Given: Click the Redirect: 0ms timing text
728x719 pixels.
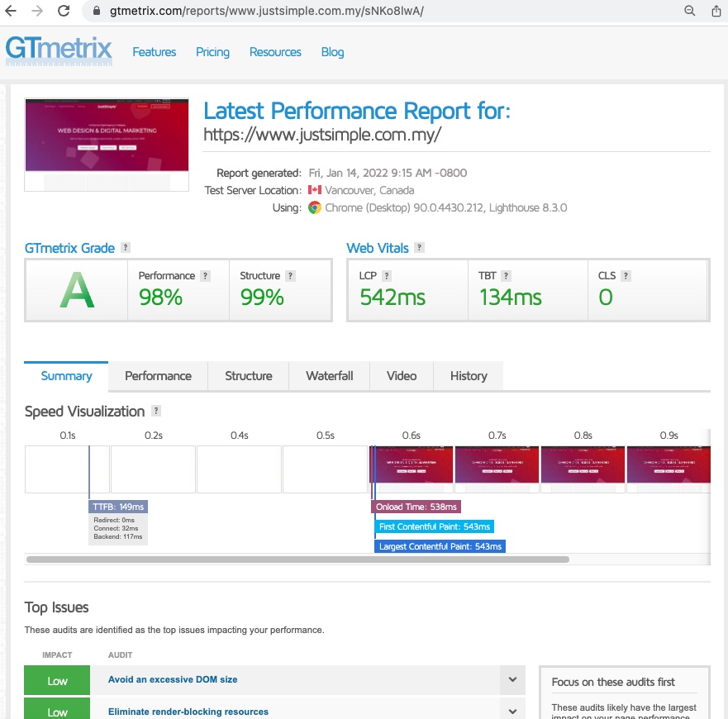Looking at the screenshot, I should [114, 520].
